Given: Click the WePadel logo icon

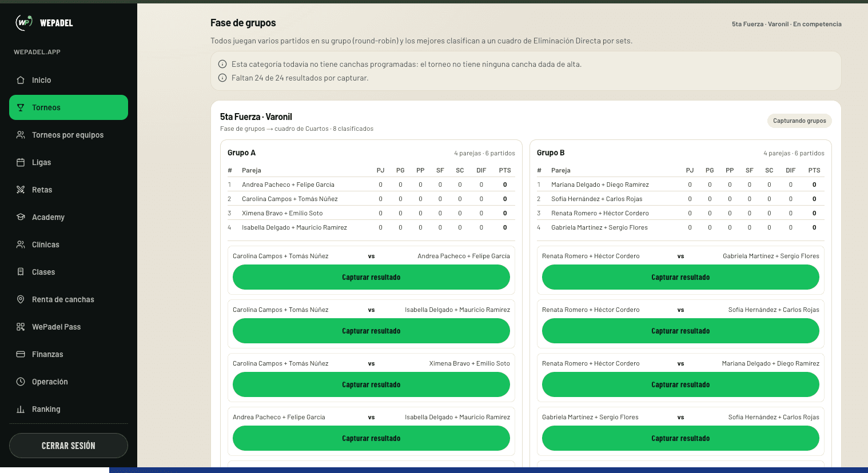Looking at the screenshot, I should click(24, 22).
